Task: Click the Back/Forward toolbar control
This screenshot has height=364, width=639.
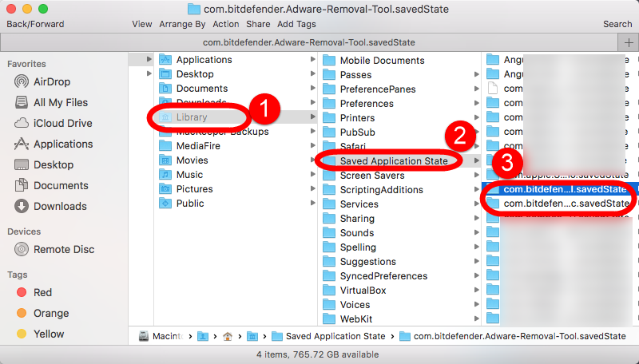Action: 35,24
